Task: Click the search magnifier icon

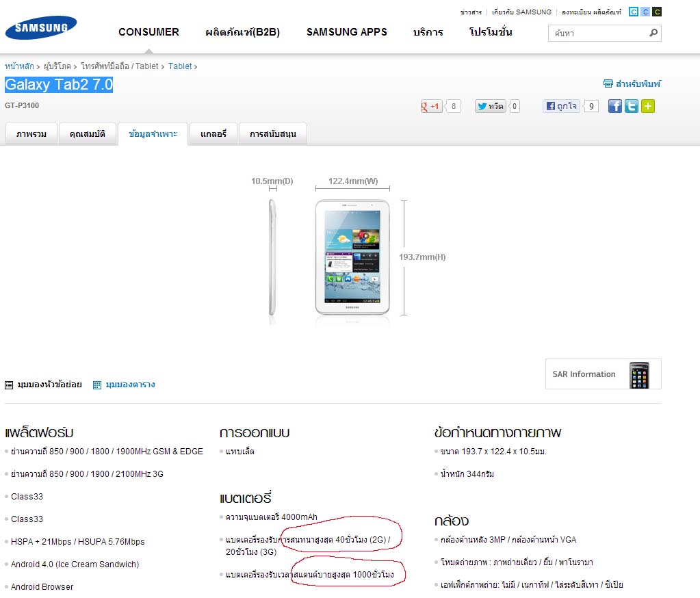Action: tap(653, 33)
